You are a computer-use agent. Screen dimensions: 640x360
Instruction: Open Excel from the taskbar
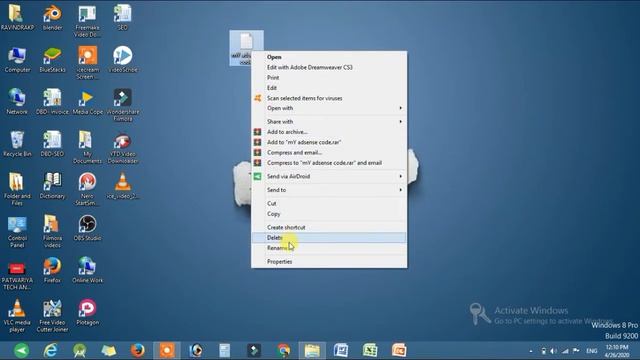point(370,350)
